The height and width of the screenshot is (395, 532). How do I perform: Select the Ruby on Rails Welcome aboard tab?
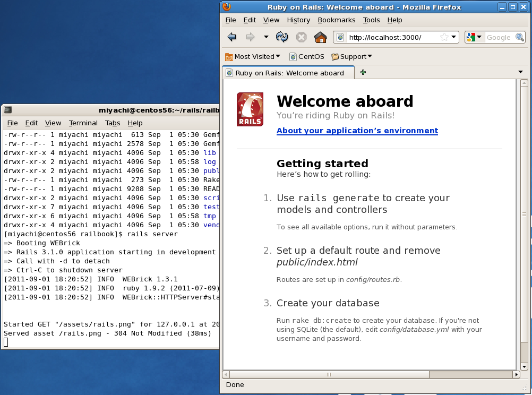pyautogui.click(x=288, y=73)
